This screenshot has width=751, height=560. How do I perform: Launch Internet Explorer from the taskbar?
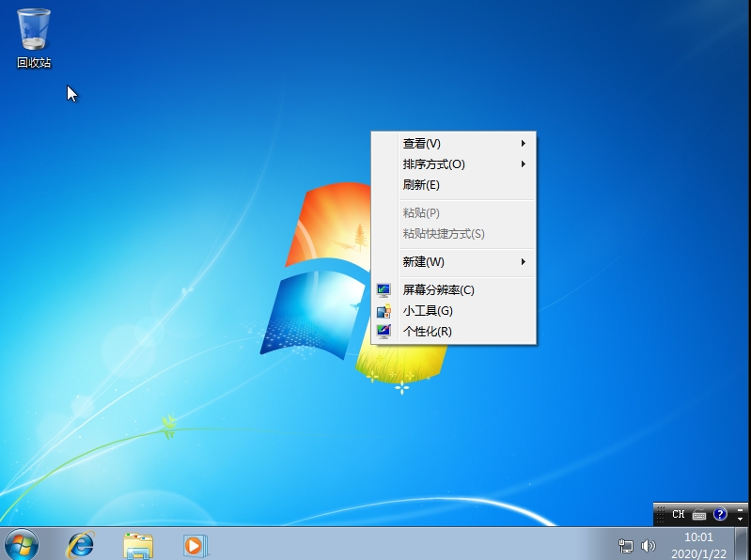[x=81, y=545]
